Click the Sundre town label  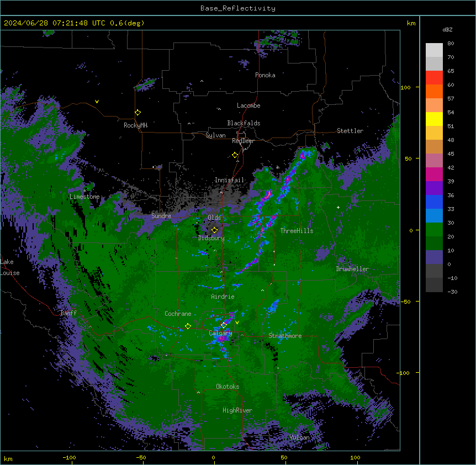(x=161, y=216)
